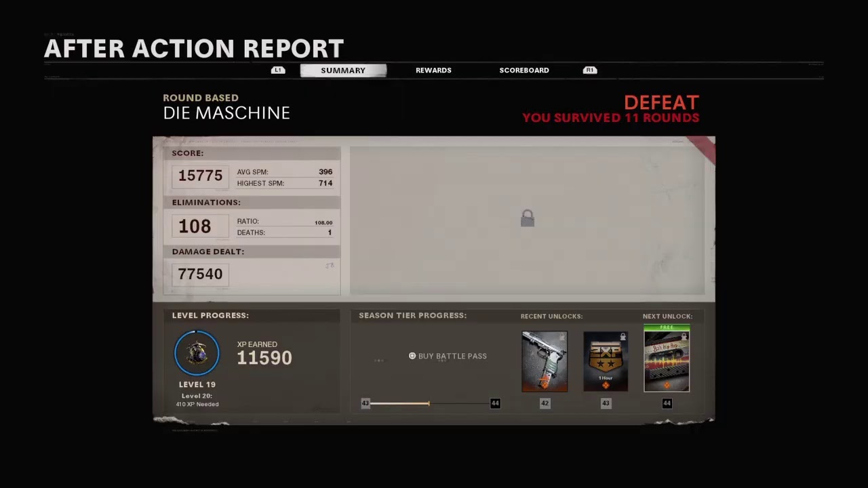This screenshot has width=868, height=488.
Task: Click the After Action Report heading
Action: click(194, 49)
